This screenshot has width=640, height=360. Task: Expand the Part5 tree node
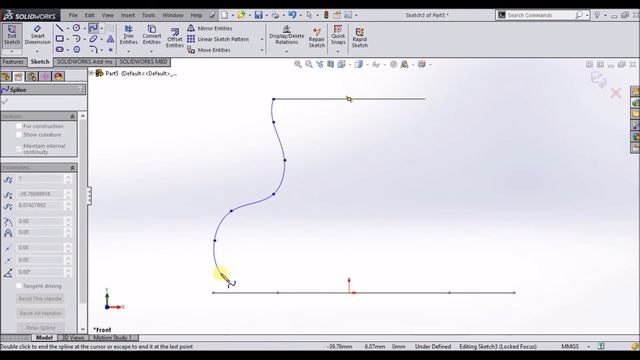[91, 73]
